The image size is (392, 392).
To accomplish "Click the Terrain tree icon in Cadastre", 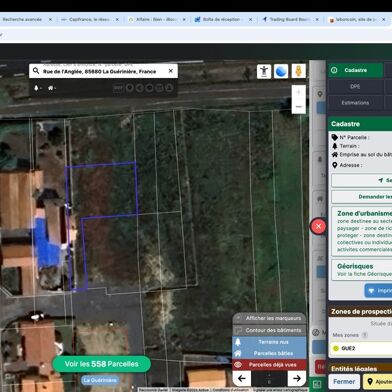I will coord(335,146).
